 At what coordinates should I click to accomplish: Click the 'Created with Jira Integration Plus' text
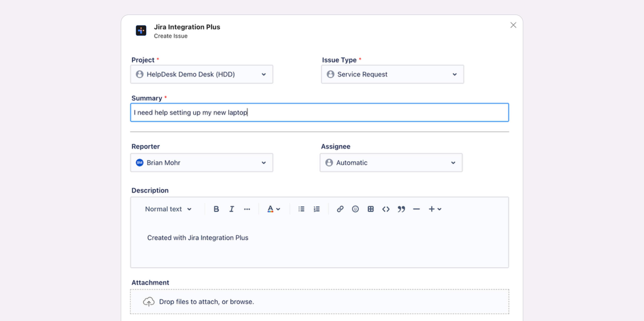pos(198,238)
